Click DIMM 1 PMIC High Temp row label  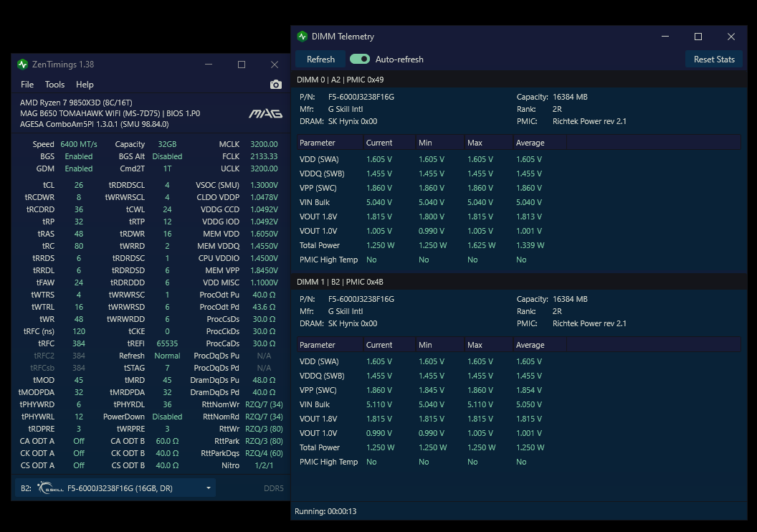[329, 462]
